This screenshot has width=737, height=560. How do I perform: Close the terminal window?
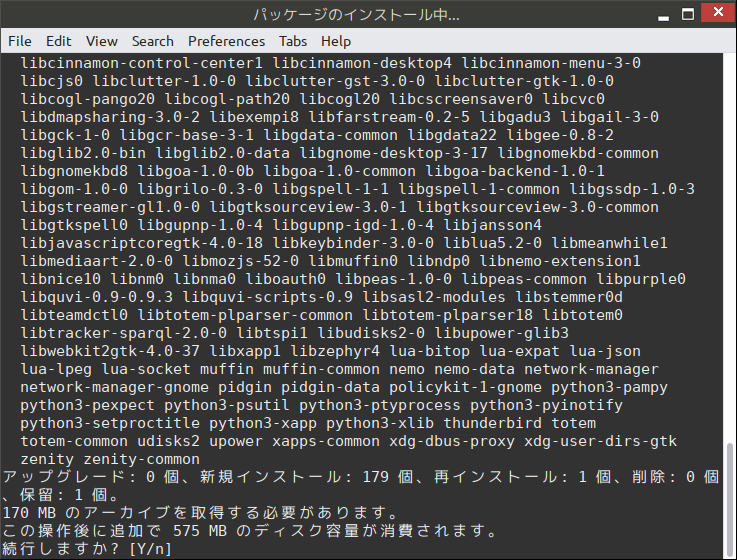[x=718, y=12]
